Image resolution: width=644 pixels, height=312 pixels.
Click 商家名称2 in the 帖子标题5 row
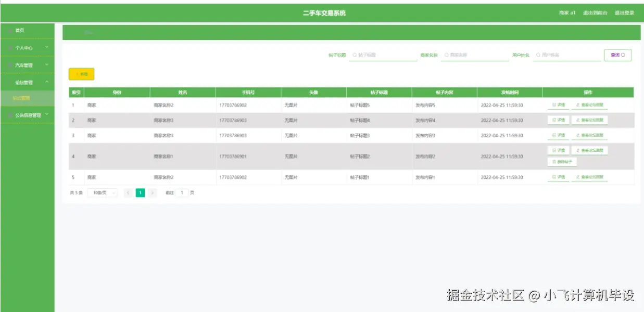point(163,105)
